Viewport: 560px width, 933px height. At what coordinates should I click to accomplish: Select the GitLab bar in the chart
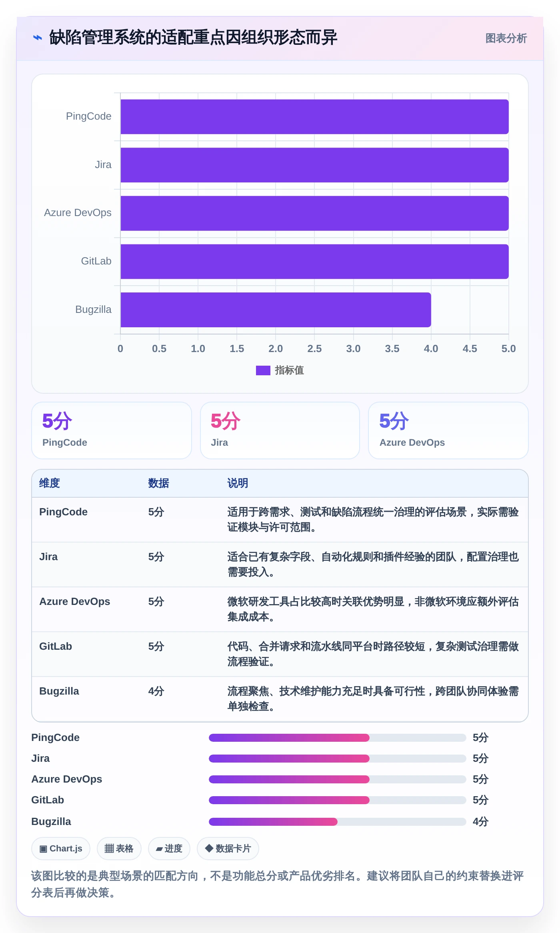pyautogui.click(x=314, y=262)
